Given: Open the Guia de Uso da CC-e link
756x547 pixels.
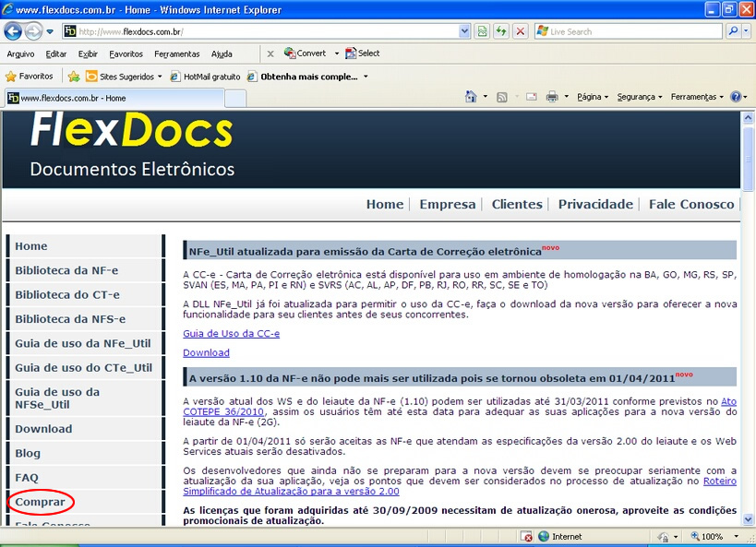Looking at the screenshot, I should 233,334.
